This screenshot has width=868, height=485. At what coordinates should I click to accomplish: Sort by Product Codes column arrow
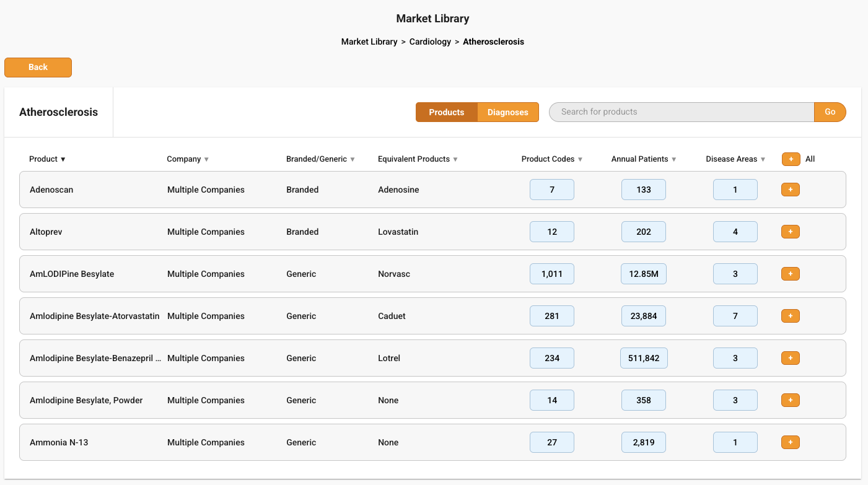tap(581, 160)
